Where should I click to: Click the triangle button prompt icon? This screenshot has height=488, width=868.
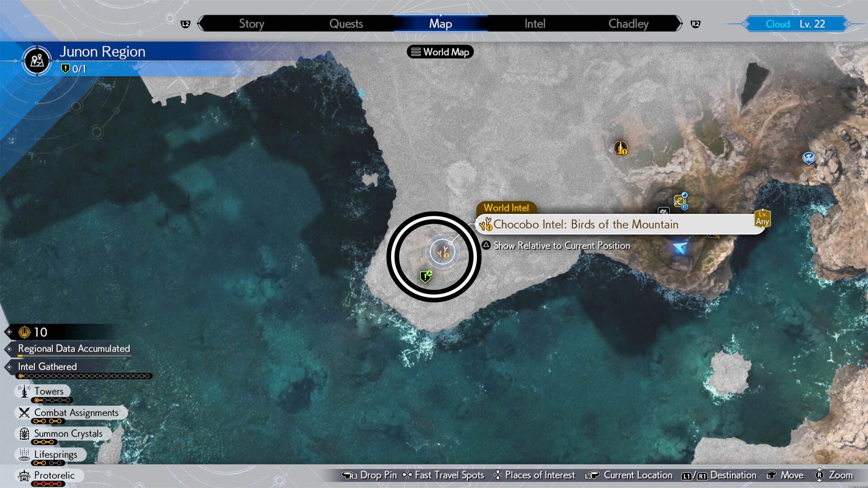pyautogui.click(x=486, y=245)
